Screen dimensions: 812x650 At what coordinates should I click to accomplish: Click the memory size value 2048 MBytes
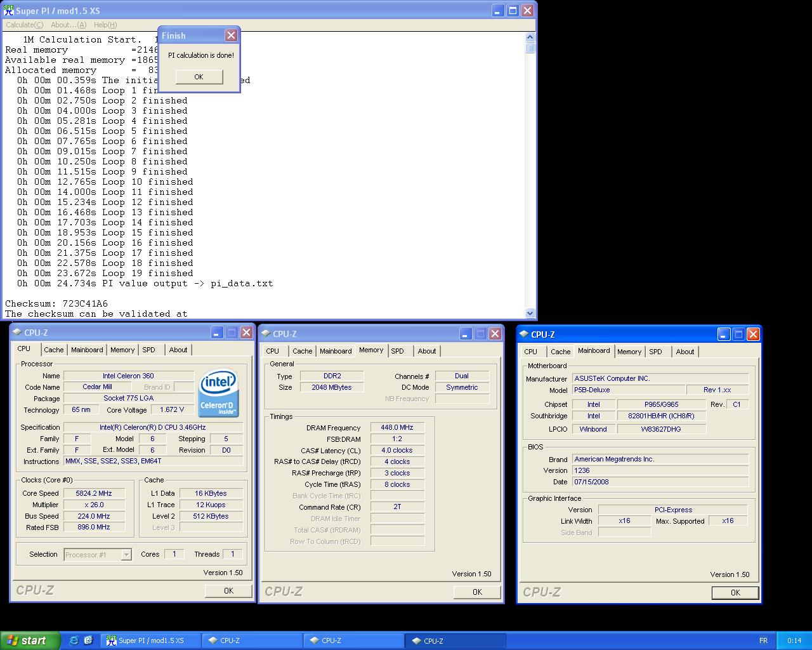(331, 387)
